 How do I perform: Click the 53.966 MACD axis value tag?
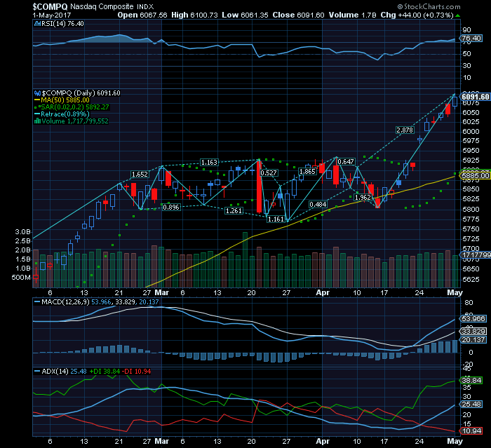pyautogui.click(x=473, y=319)
